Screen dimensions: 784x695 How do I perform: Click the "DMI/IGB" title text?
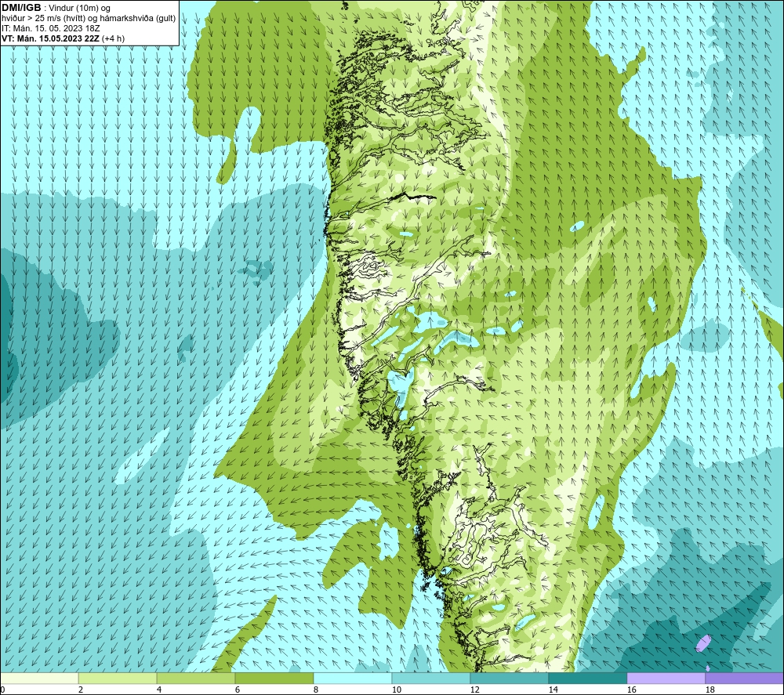tap(21, 8)
